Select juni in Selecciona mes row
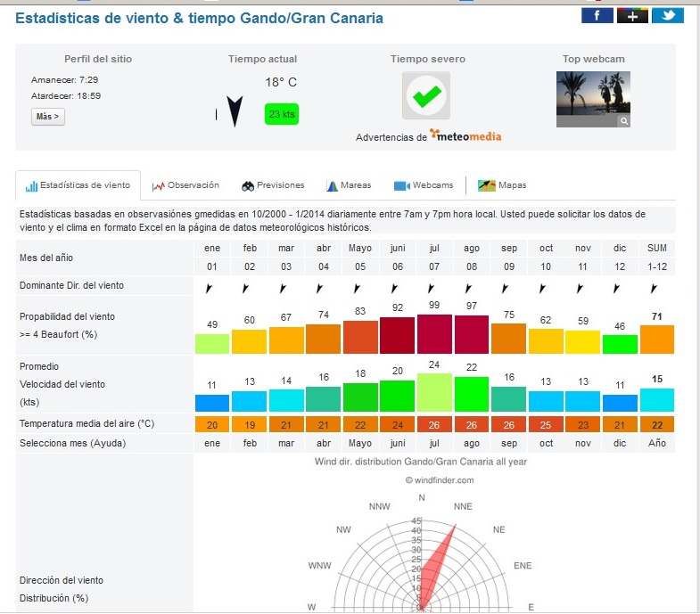 tap(398, 443)
